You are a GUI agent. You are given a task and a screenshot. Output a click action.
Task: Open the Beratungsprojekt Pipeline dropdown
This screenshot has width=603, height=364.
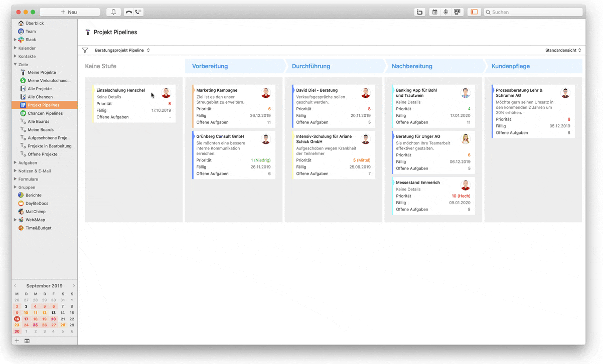(x=122, y=50)
